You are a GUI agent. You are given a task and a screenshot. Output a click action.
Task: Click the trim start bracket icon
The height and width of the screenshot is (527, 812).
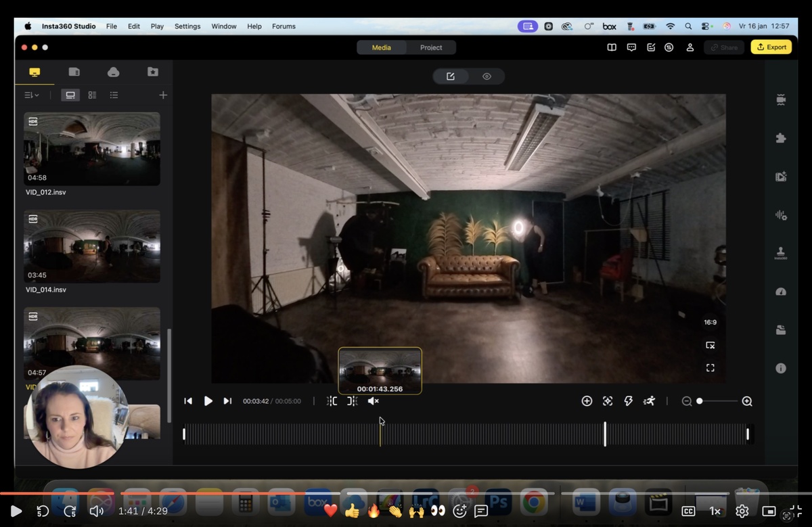pos(332,401)
